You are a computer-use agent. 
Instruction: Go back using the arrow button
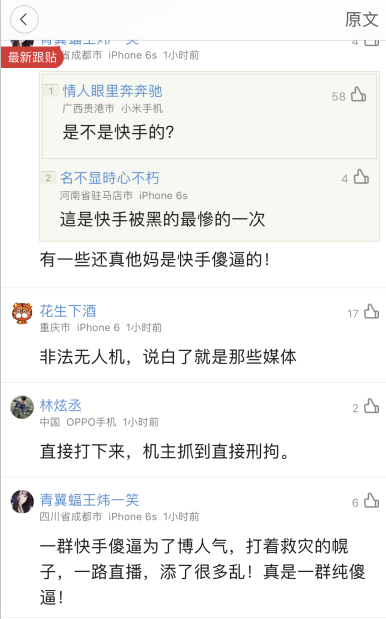[24, 19]
